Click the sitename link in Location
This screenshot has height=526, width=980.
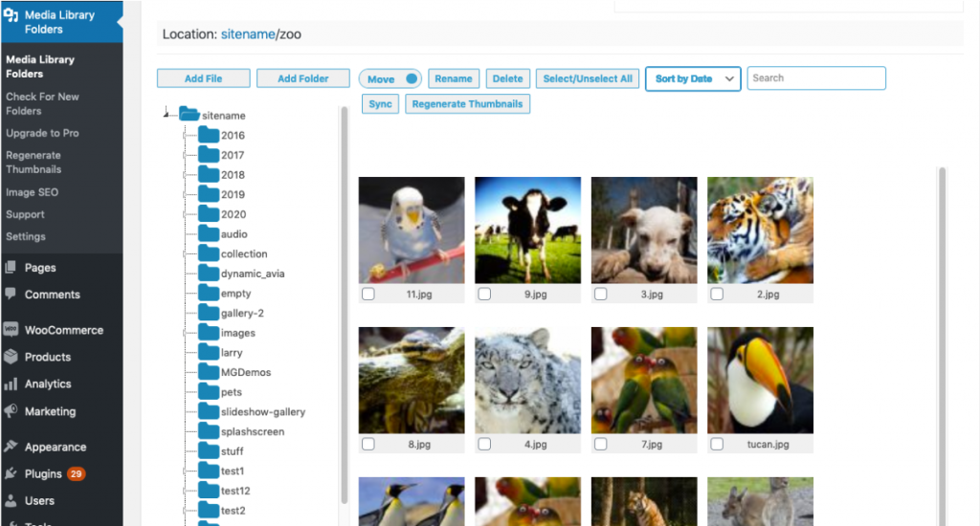tap(248, 34)
